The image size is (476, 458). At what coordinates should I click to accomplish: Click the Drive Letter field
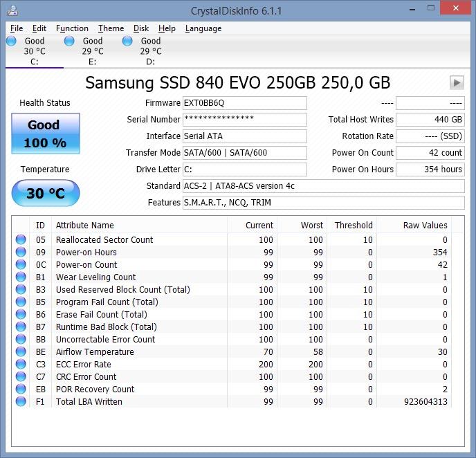[245, 170]
